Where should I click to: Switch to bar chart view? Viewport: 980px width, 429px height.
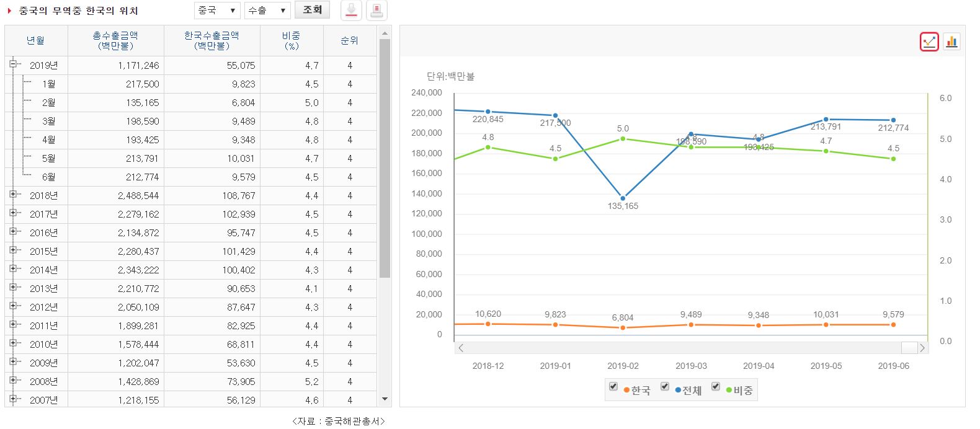tap(951, 42)
